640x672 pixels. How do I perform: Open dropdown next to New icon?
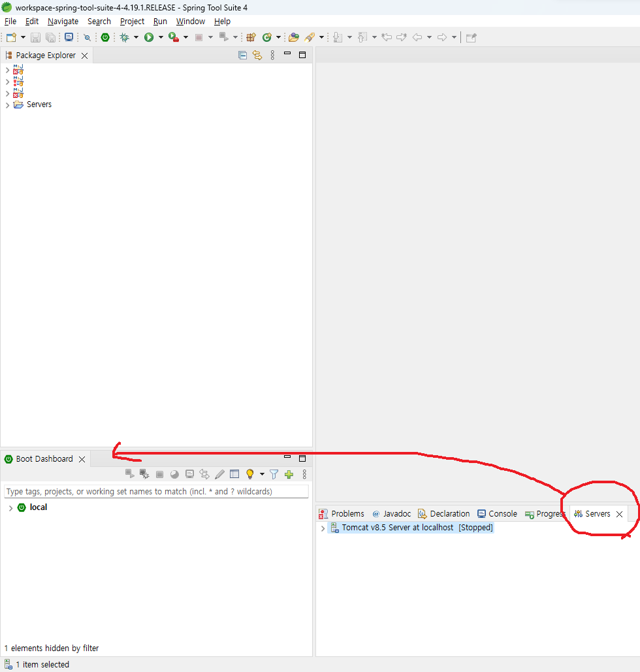point(23,37)
